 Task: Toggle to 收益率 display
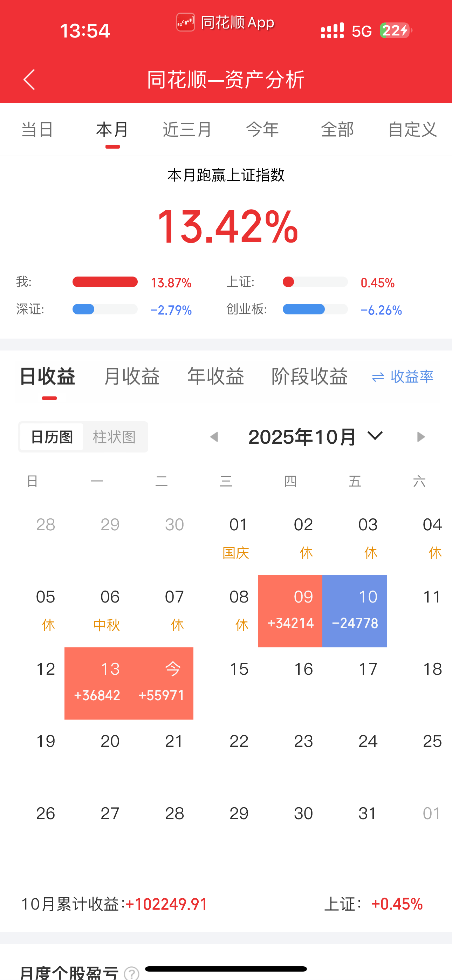403,377
